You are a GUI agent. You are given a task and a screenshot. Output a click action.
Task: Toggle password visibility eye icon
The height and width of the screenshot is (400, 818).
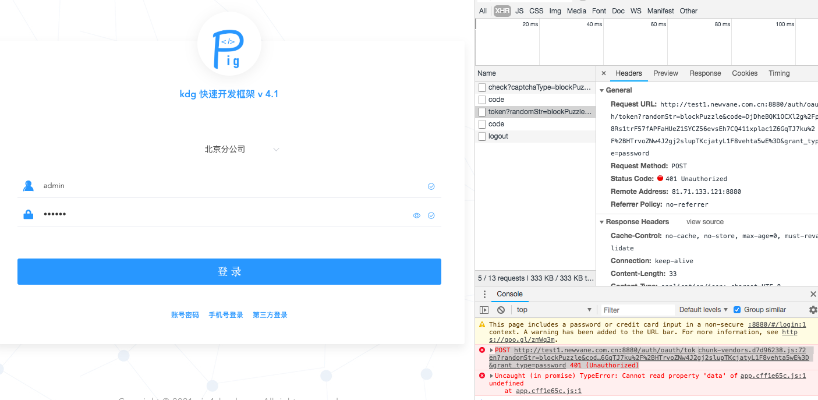tap(416, 215)
